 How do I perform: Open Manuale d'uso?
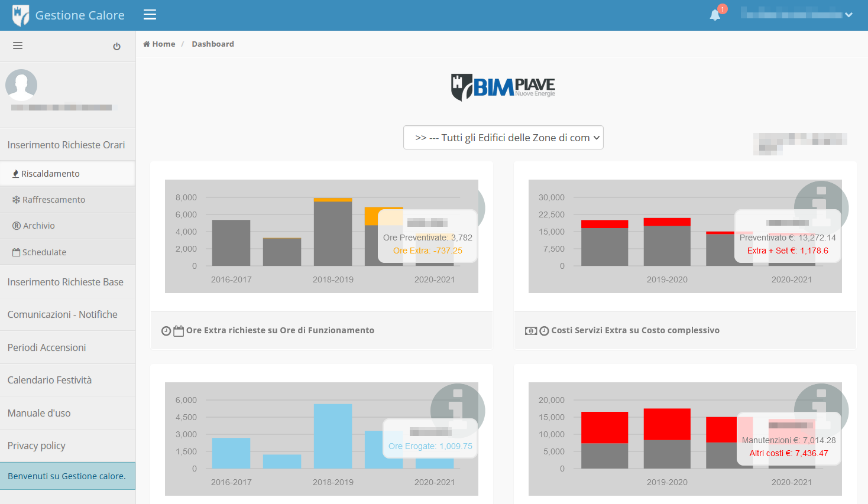[x=67, y=413]
